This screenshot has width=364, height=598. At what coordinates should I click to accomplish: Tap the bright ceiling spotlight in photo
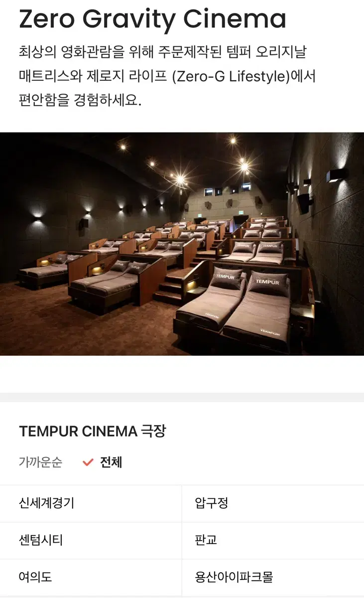pyautogui.click(x=180, y=179)
